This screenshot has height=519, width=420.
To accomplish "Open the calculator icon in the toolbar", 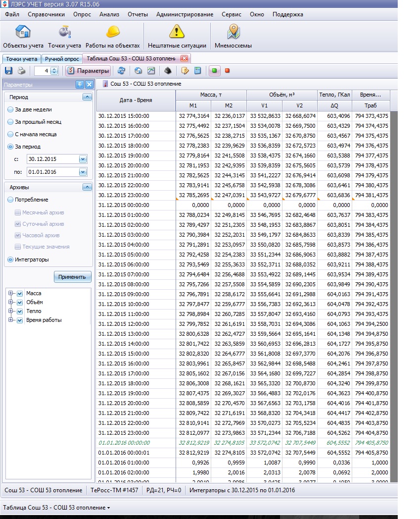I will pyautogui.click(x=197, y=70).
